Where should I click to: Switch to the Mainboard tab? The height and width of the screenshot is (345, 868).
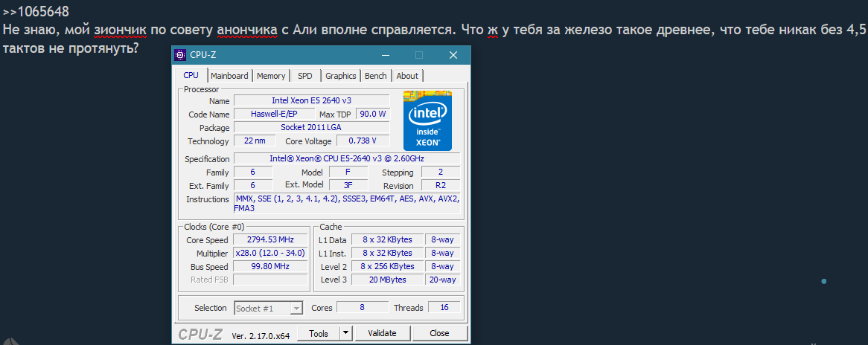229,76
